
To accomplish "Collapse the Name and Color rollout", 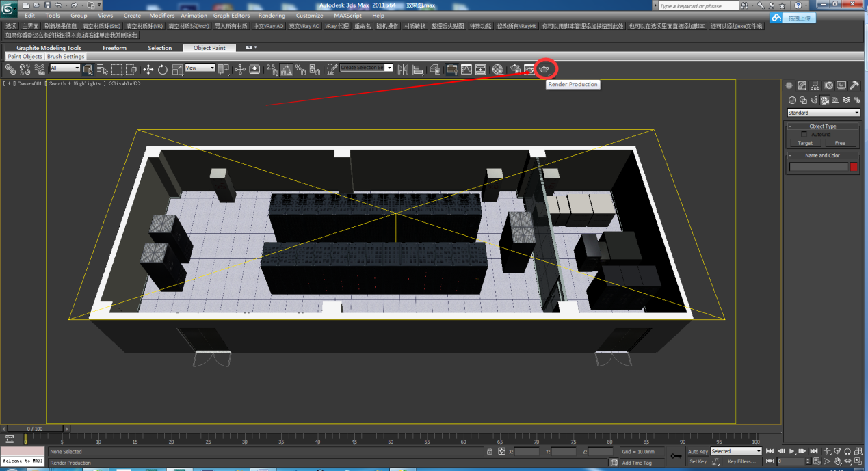I will [822, 156].
